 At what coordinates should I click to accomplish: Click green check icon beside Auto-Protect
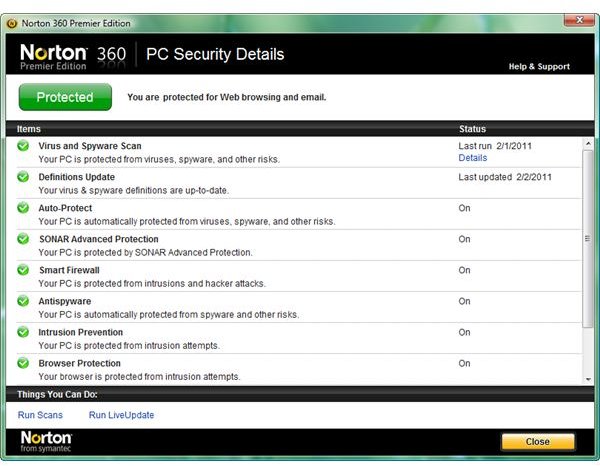click(x=23, y=207)
